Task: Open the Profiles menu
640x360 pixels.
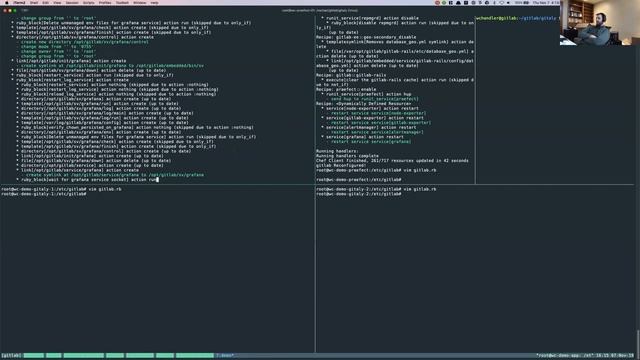Action: click(x=105, y=2)
